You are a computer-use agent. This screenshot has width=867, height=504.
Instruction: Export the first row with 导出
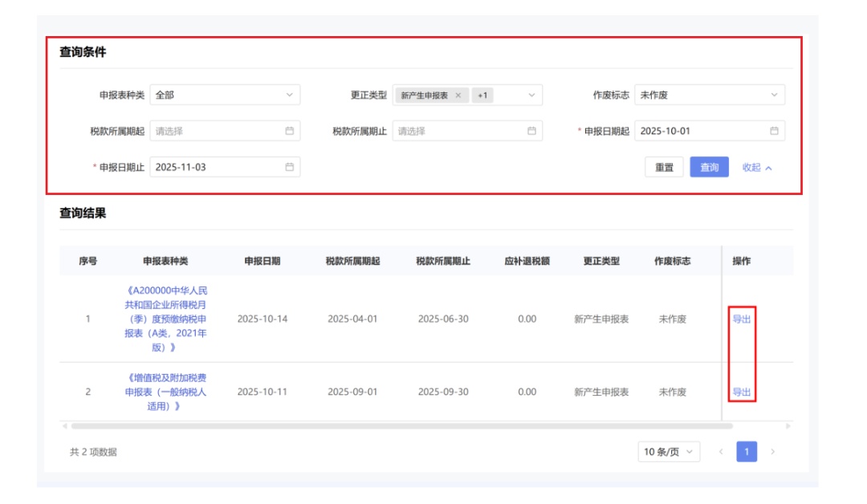click(x=741, y=319)
